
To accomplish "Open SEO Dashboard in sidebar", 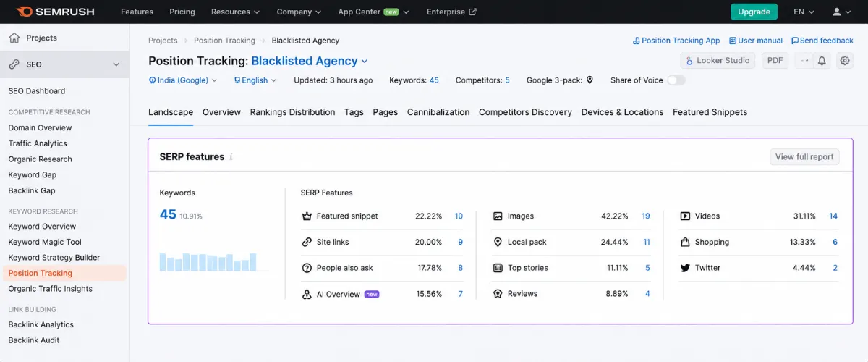I will pyautogui.click(x=37, y=91).
